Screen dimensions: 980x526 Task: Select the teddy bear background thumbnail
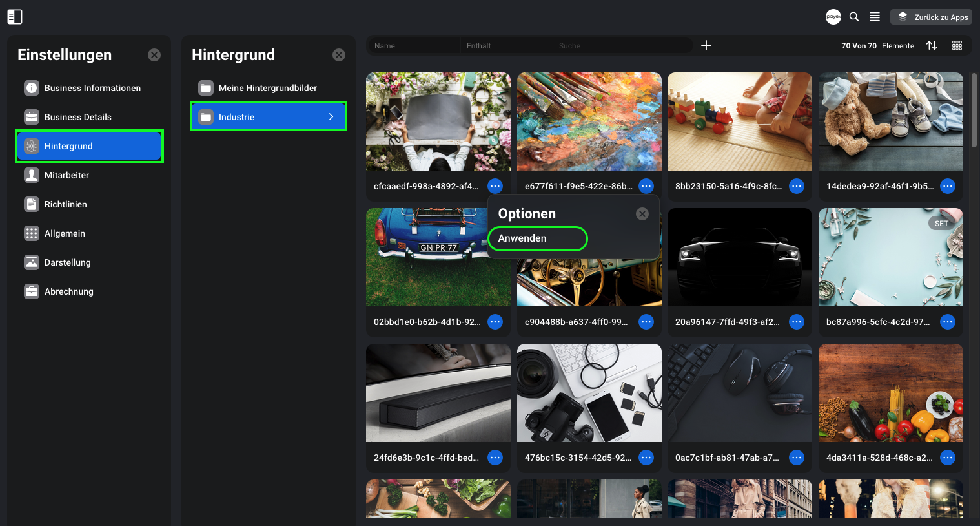(x=891, y=121)
